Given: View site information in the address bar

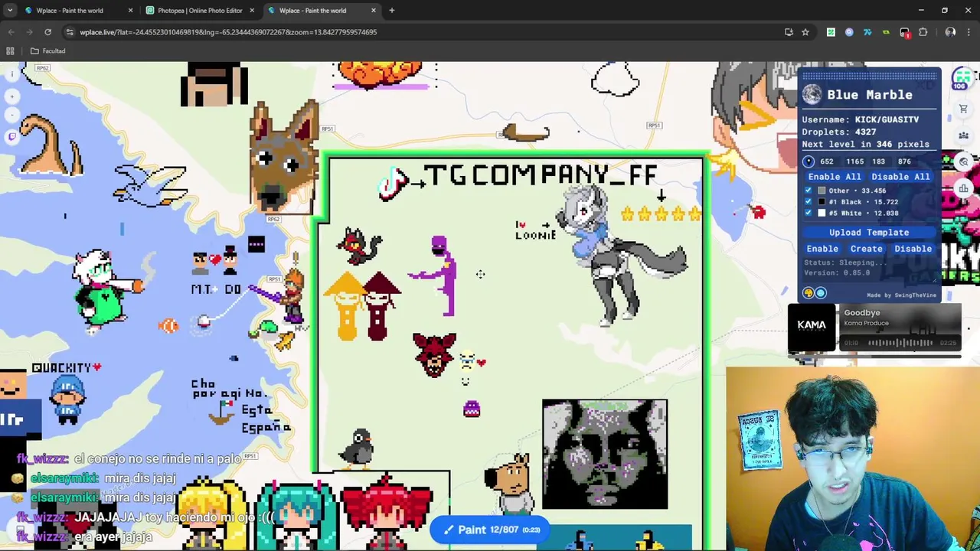Looking at the screenshot, I should [x=70, y=32].
